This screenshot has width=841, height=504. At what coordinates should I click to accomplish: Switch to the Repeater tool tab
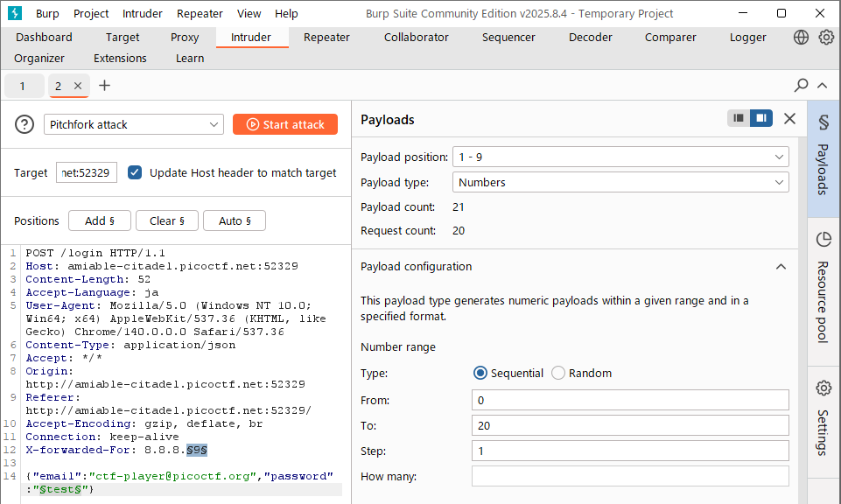[326, 37]
